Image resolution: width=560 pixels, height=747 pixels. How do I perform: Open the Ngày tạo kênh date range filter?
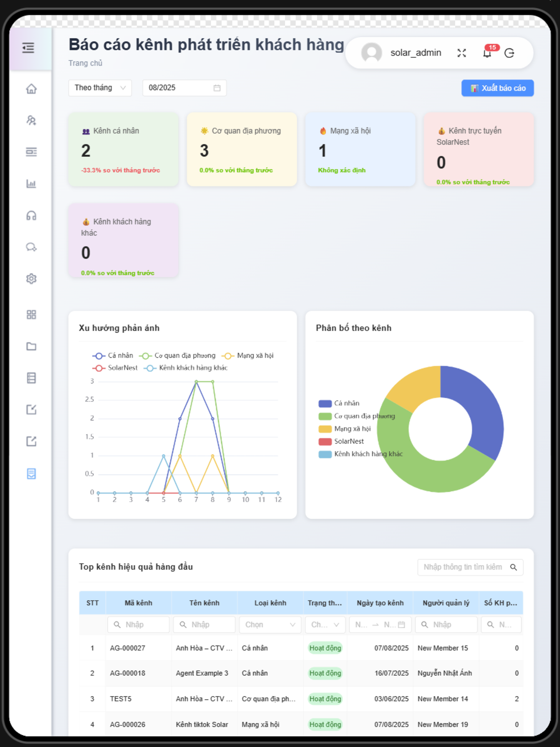pyautogui.click(x=380, y=625)
